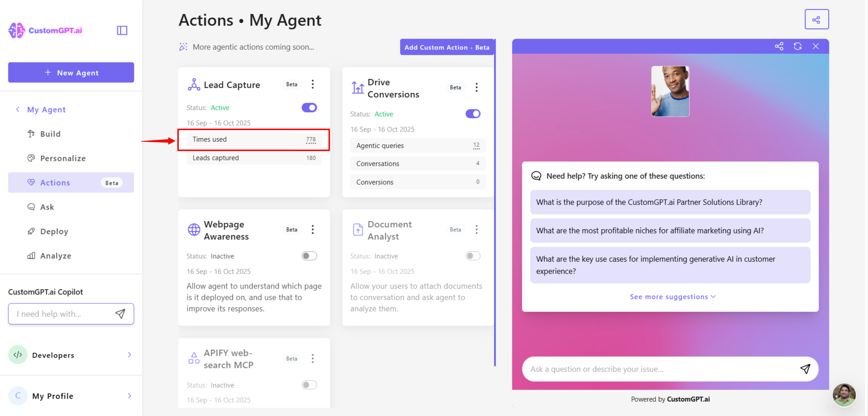Screen dimensions: 868x416
Task: Open the Personalize menu item
Action: click(x=63, y=158)
